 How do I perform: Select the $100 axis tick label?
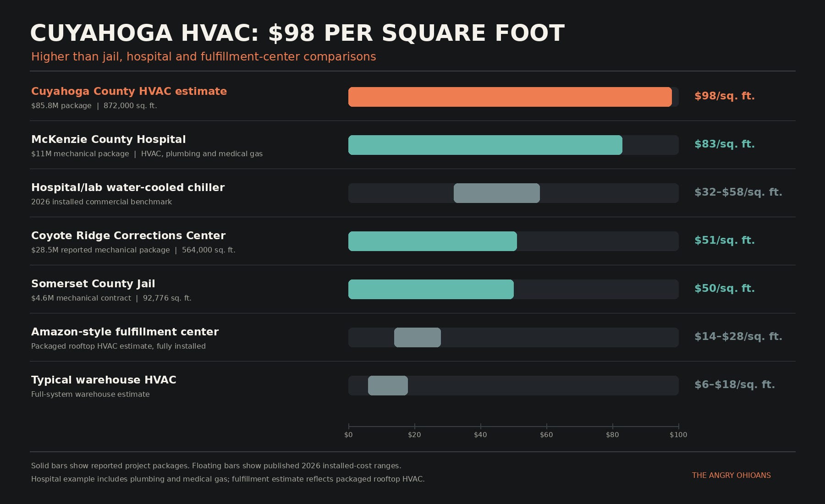pyautogui.click(x=678, y=435)
